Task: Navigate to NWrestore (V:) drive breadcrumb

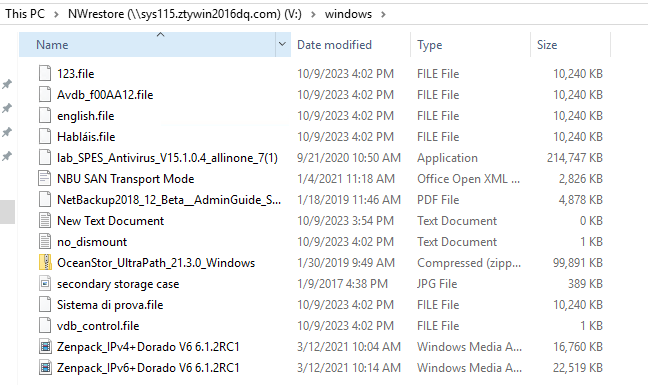Action: click(x=185, y=14)
